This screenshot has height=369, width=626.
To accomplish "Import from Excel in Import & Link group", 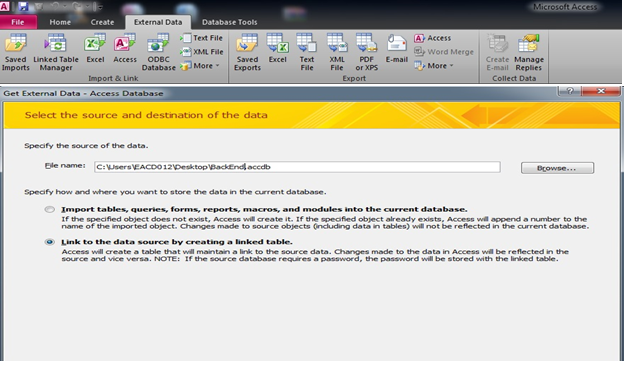I will pyautogui.click(x=95, y=49).
